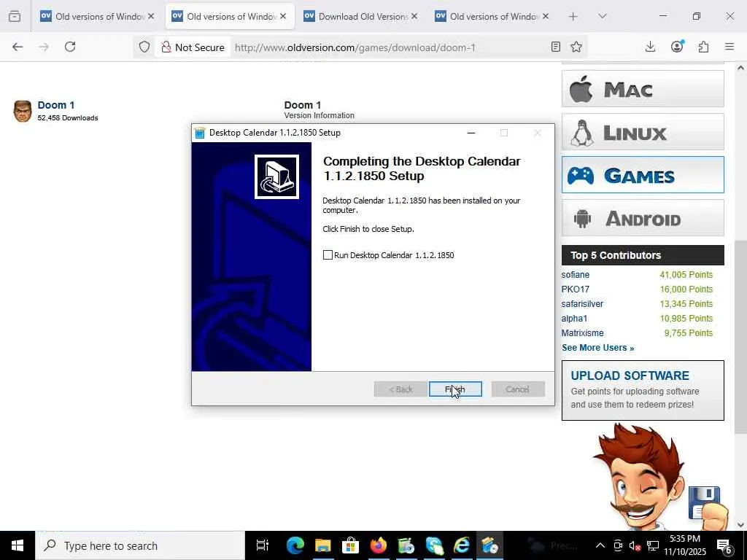Open the Games category on the webpage

click(643, 175)
